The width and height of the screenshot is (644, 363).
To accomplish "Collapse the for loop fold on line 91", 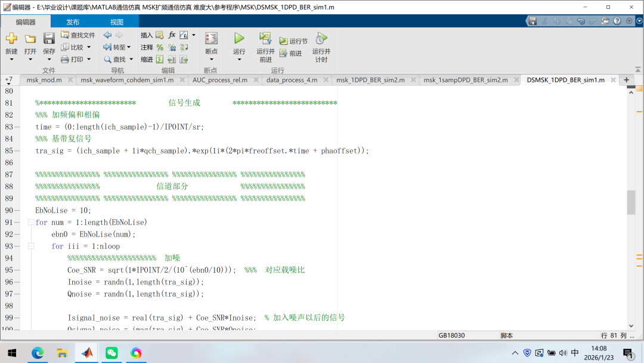I will click(x=31, y=222).
